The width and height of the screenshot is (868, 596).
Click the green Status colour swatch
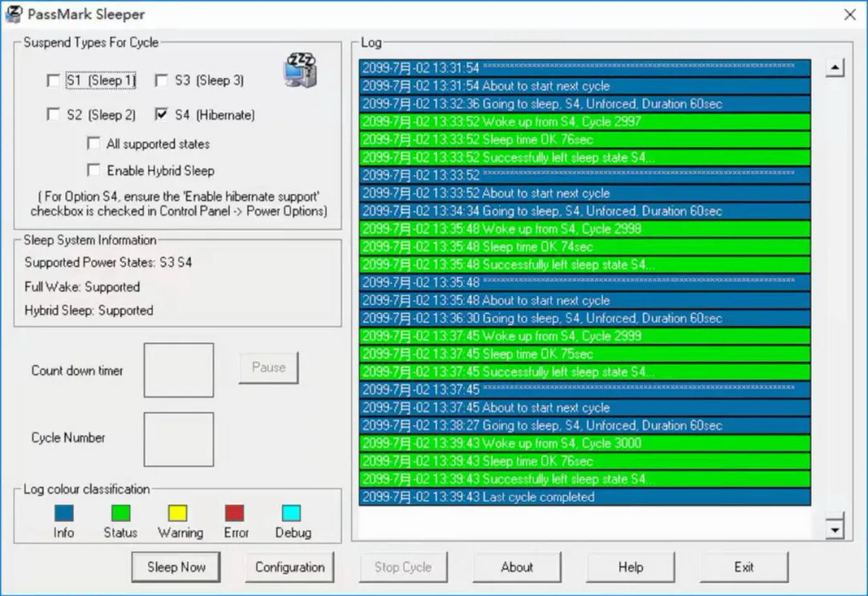point(120,513)
